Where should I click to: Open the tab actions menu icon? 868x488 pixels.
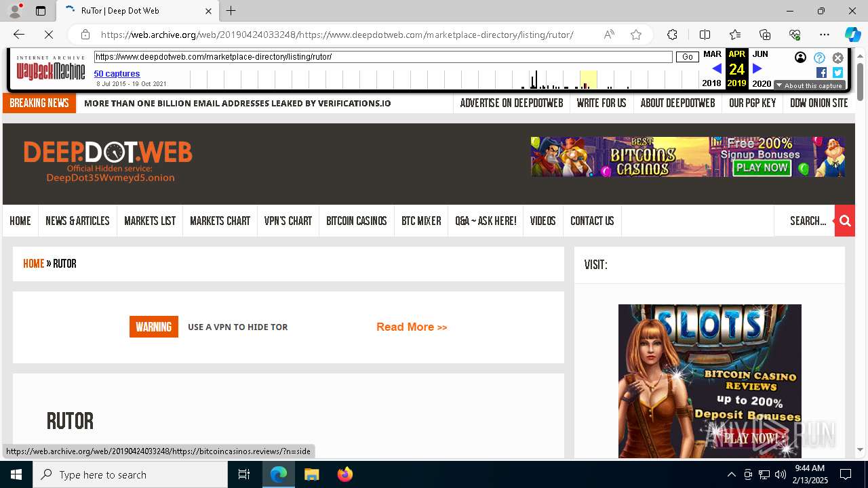(41, 11)
